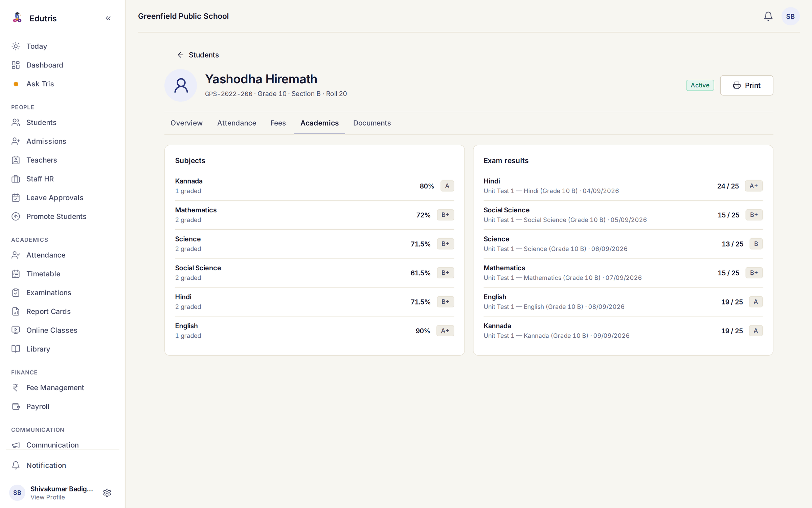Screen dimensions: 812x508
Task: Click the Dashboard grid icon
Action: [x=16, y=65]
